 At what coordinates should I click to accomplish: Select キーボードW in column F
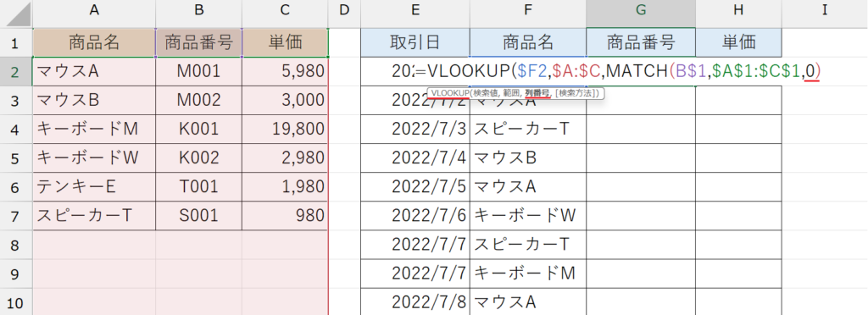[527, 216]
